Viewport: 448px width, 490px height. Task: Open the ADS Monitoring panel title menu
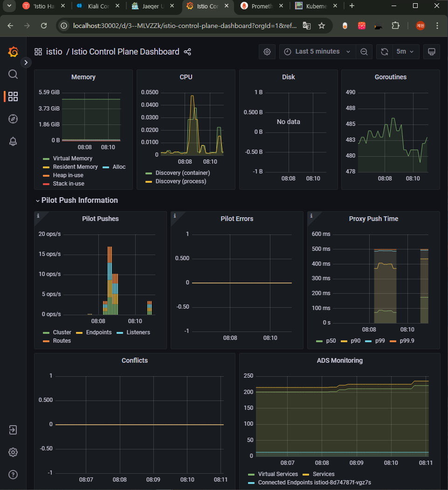point(339,361)
